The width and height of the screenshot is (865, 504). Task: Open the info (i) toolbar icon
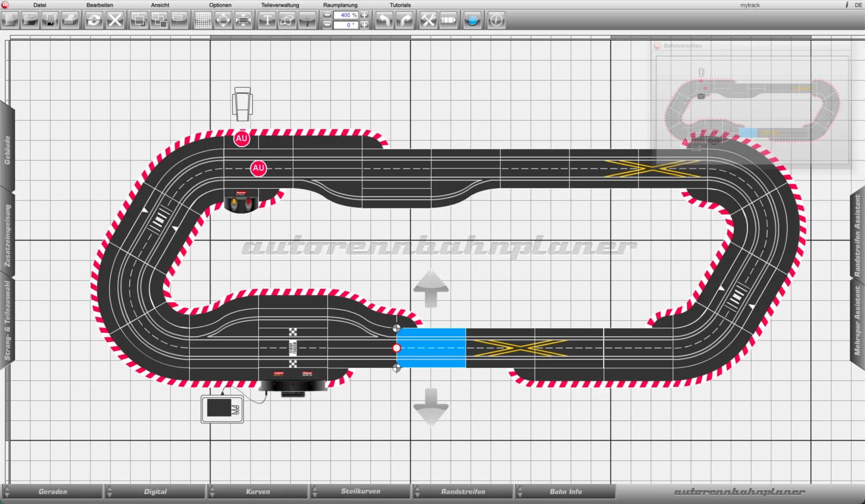coord(496,20)
